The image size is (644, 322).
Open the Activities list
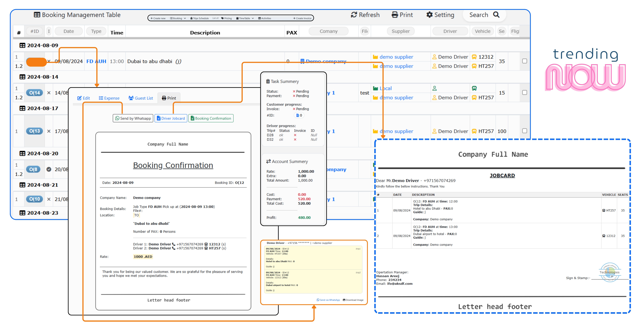[265, 18]
